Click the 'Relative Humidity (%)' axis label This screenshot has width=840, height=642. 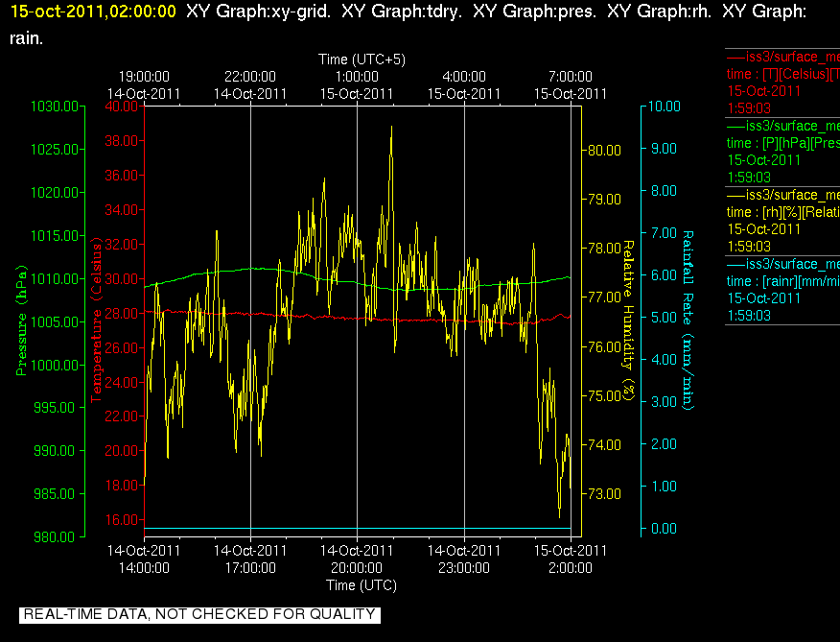(x=628, y=321)
